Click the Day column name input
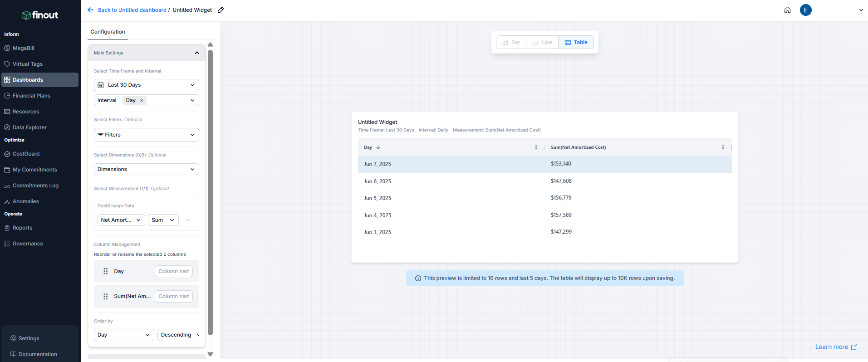 tap(174, 271)
